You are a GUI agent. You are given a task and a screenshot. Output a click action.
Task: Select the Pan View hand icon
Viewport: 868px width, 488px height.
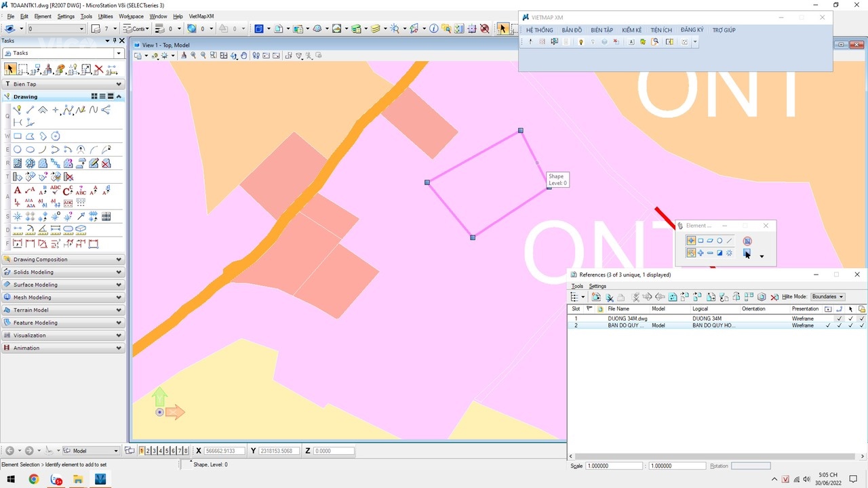[243, 56]
